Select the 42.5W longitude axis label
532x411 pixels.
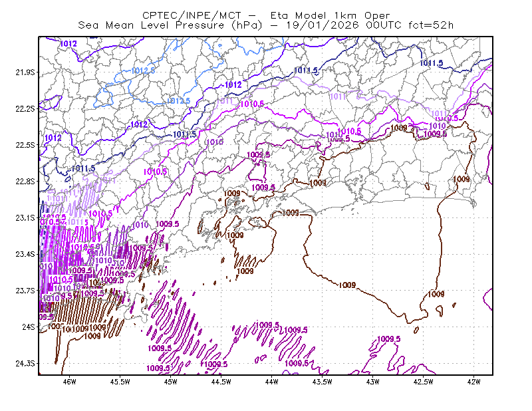point(424,382)
